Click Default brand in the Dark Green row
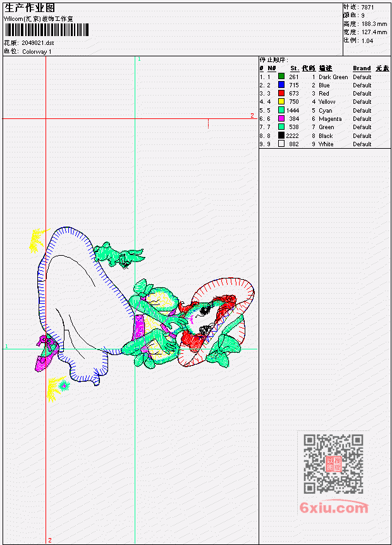 click(x=362, y=77)
